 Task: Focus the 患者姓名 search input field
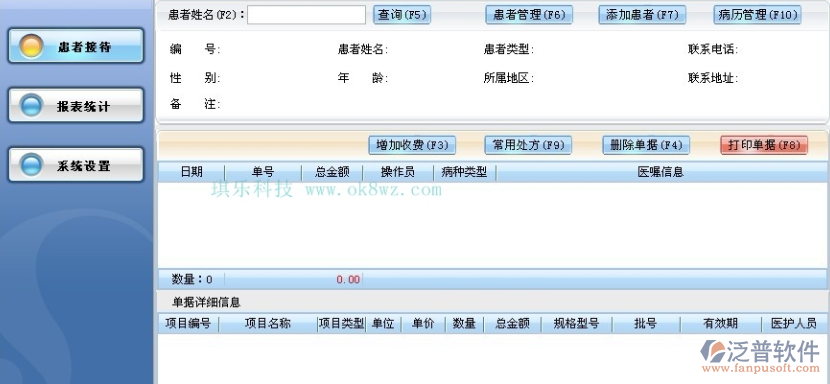click(306, 15)
